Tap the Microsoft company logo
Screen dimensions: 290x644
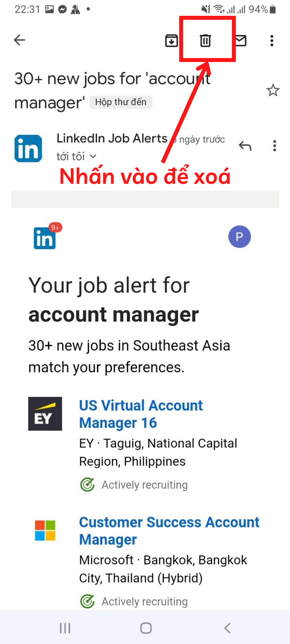coord(45,530)
